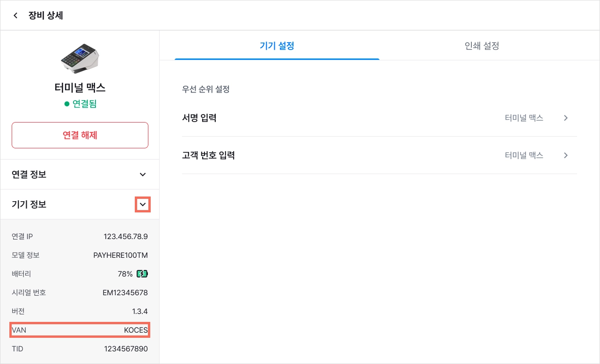The height and width of the screenshot is (364, 600).
Task: Click the back arrow beside 장비 상세
Action: pos(15,15)
